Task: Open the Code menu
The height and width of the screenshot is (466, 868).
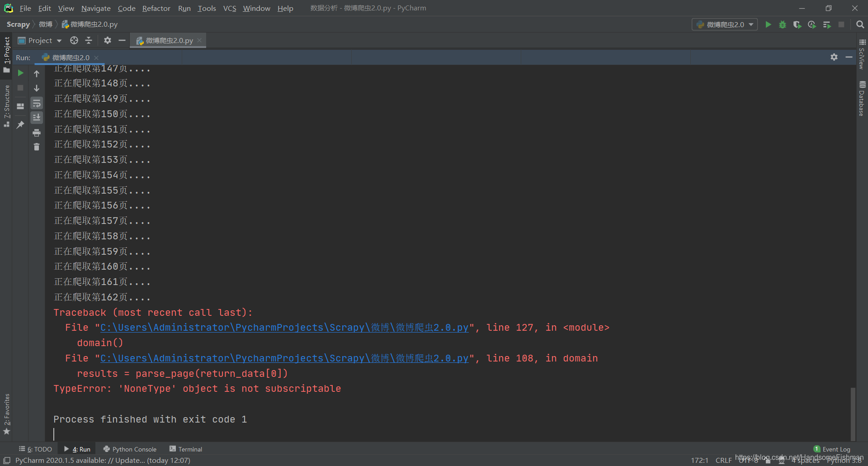Action: click(x=127, y=8)
